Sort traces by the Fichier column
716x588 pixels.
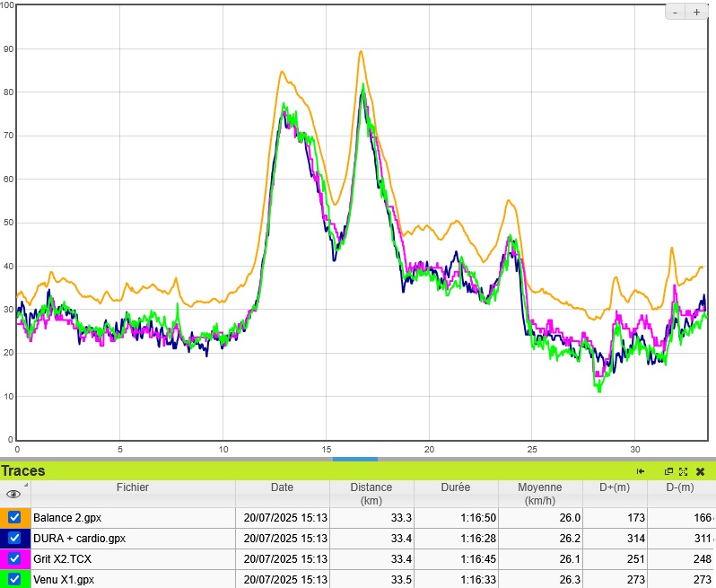click(132, 487)
